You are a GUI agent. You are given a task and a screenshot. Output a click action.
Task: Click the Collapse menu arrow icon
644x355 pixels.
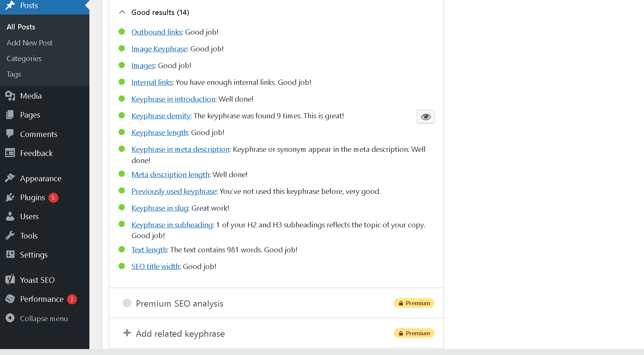[x=10, y=318]
